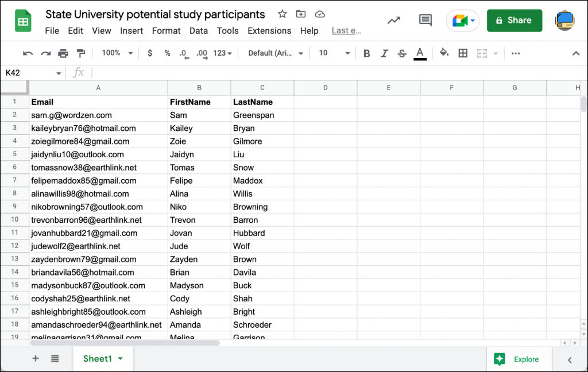Open the Insert menu
Image resolution: width=588 pixels, height=372 pixels.
click(x=131, y=31)
